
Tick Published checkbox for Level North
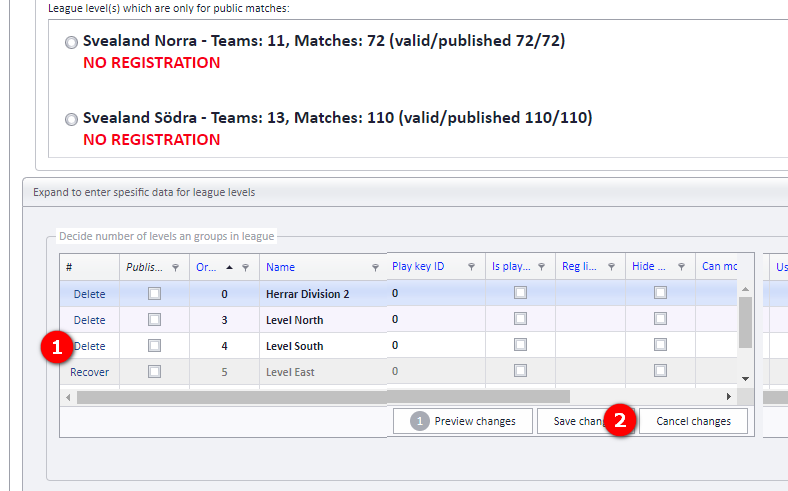point(154,320)
